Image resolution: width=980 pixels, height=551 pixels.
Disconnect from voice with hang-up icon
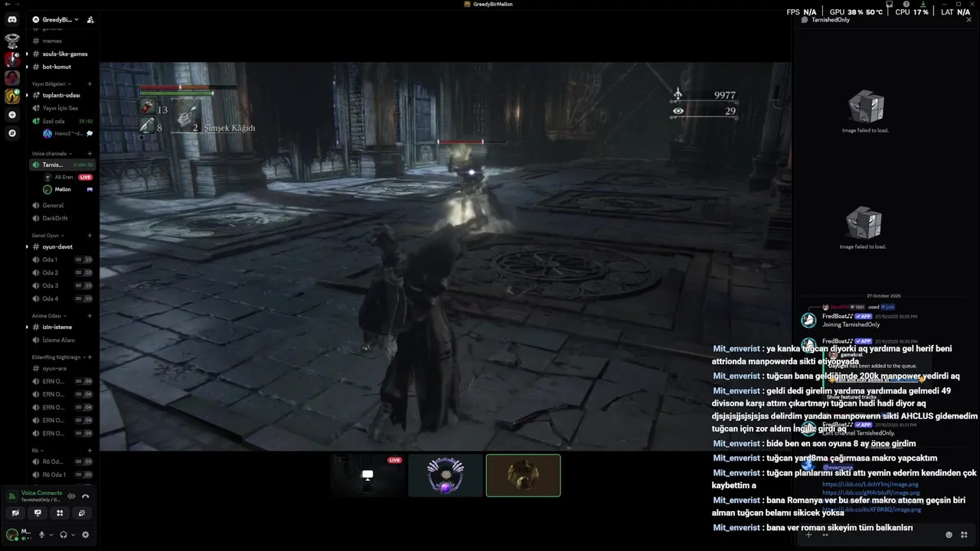[x=86, y=496]
